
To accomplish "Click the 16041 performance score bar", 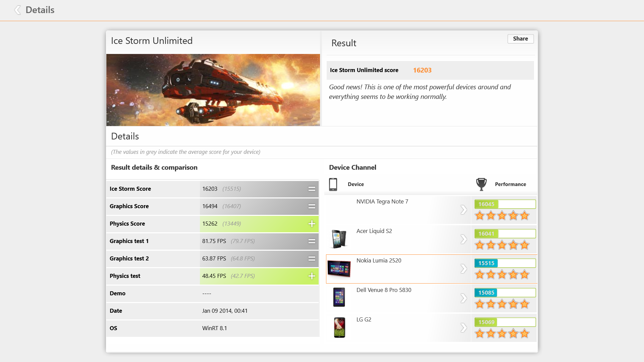I will (x=505, y=234).
